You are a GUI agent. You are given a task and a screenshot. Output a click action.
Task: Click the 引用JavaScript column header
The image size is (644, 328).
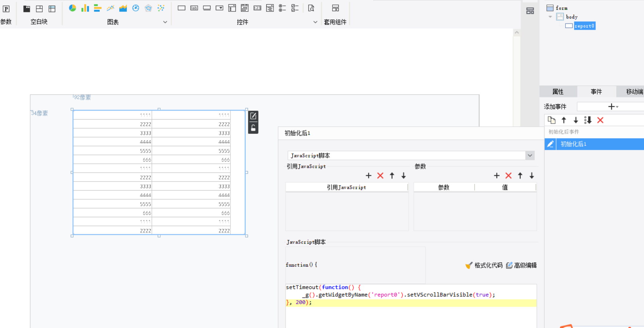click(x=346, y=187)
